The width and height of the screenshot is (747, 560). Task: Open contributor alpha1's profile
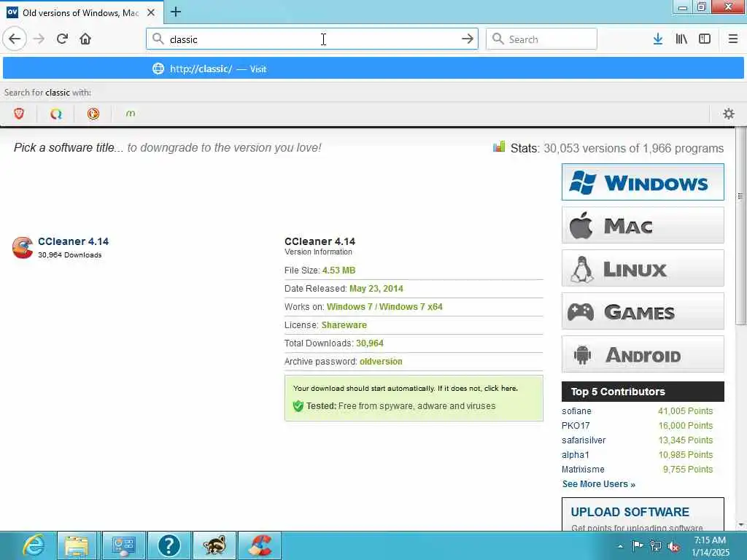coord(576,455)
